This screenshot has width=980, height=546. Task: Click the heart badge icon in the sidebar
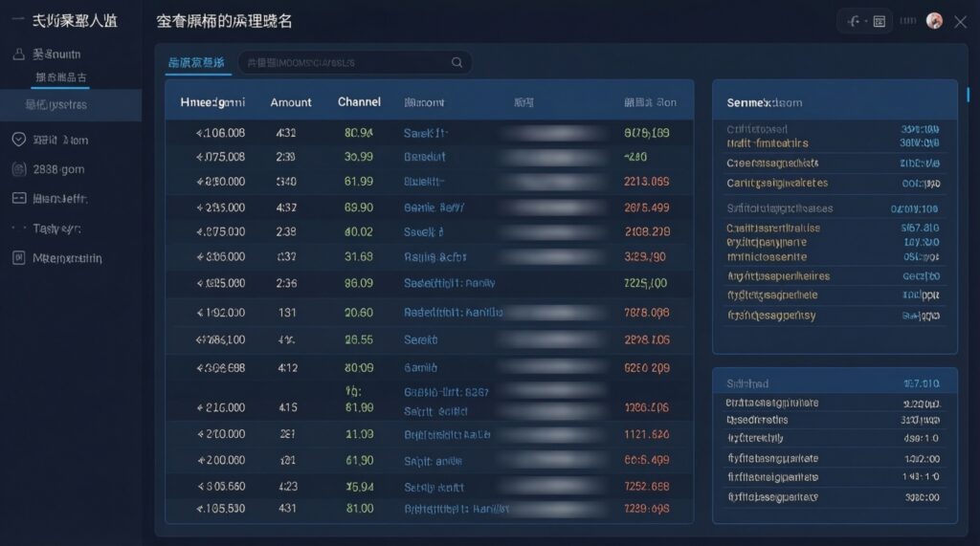click(18, 140)
